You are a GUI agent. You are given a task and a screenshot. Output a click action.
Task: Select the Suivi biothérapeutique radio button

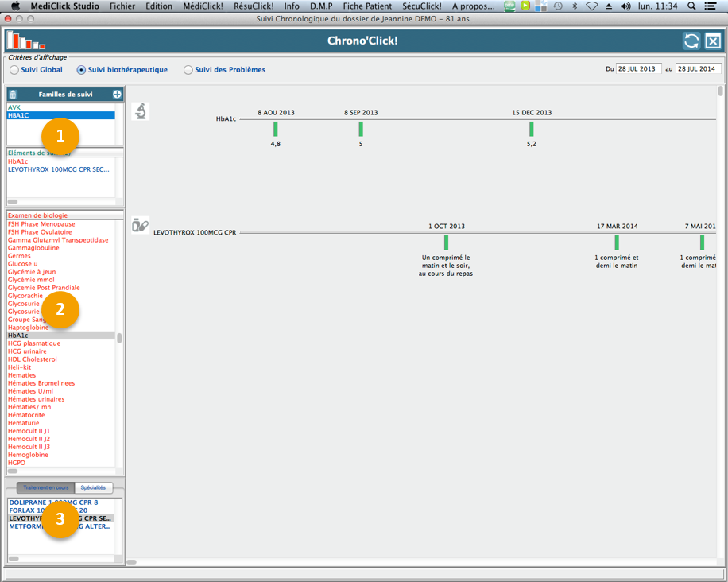point(81,70)
